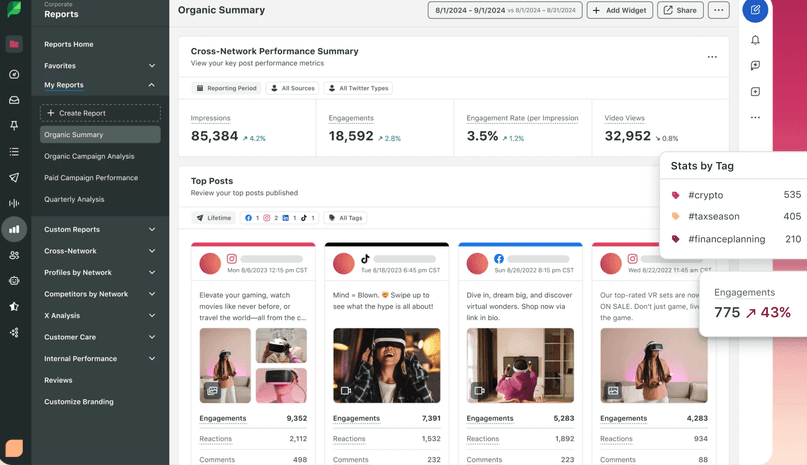Open Paid Campaign Performance report

pyautogui.click(x=91, y=178)
